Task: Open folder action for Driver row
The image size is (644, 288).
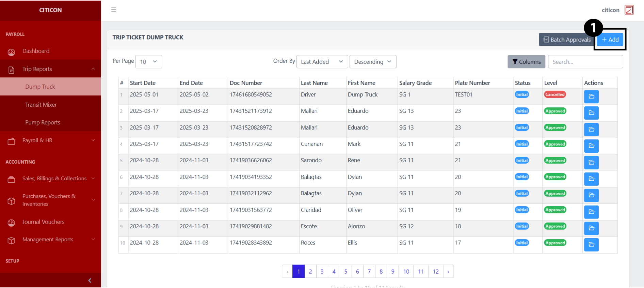Action: coord(591,96)
